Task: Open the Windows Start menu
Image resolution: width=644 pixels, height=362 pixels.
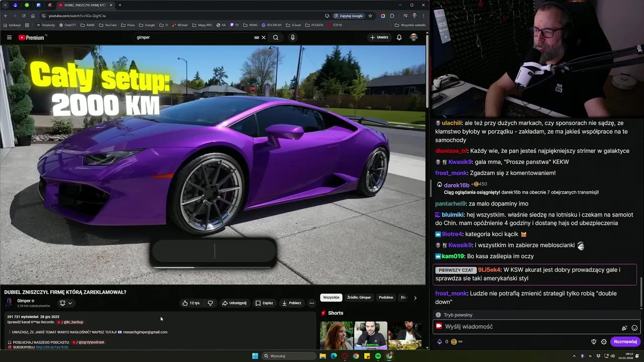Action: tap(255, 356)
